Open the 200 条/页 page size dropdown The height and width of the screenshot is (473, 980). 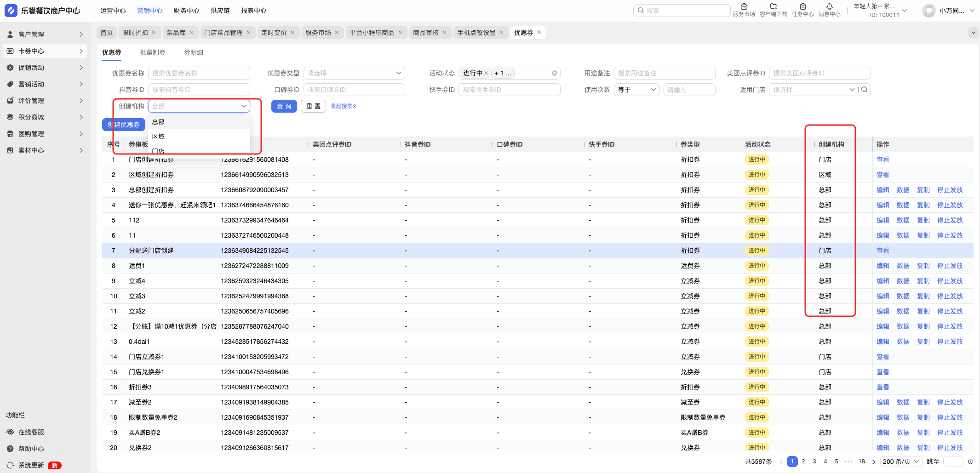point(901,462)
